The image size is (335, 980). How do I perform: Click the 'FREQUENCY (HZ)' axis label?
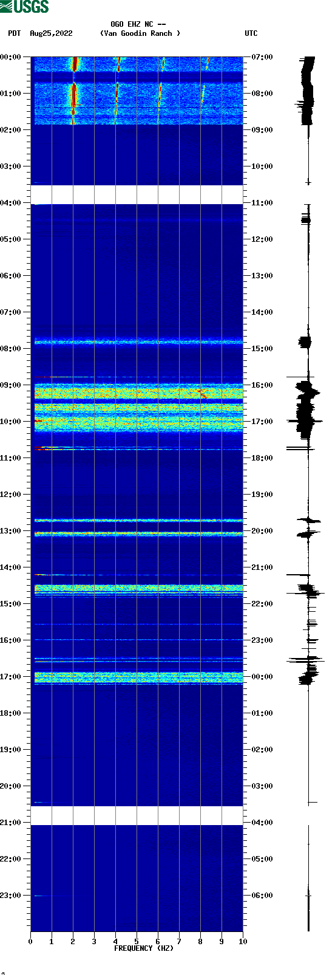(144, 948)
